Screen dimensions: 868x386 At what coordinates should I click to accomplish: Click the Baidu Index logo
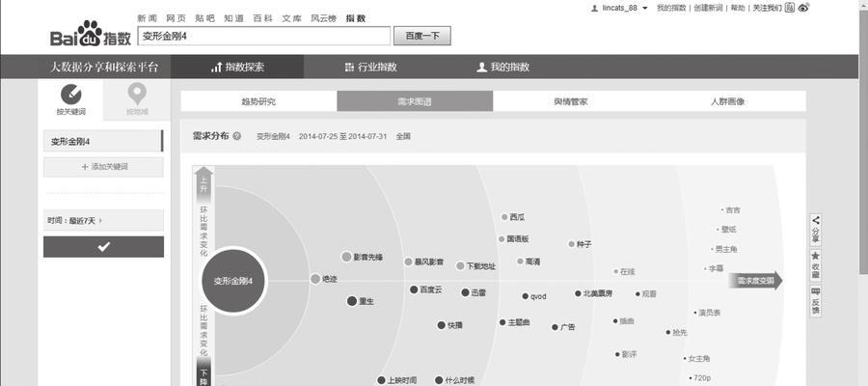pos(91,34)
